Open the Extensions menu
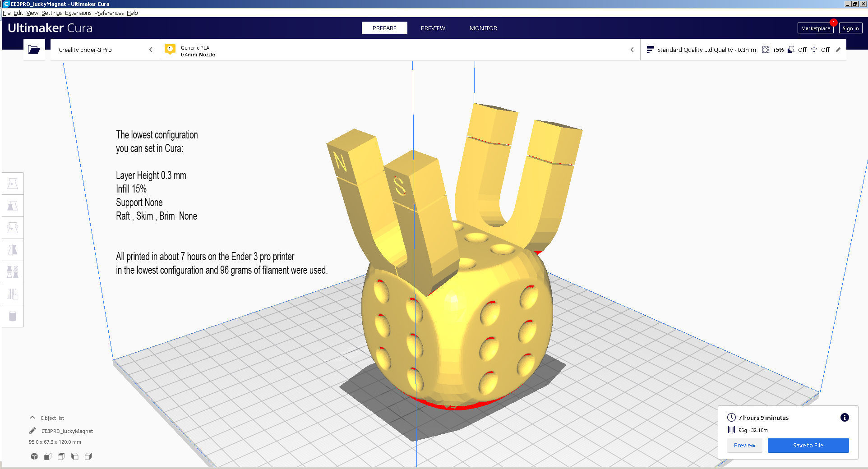Viewport: 868px width, 469px height. click(78, 13)
